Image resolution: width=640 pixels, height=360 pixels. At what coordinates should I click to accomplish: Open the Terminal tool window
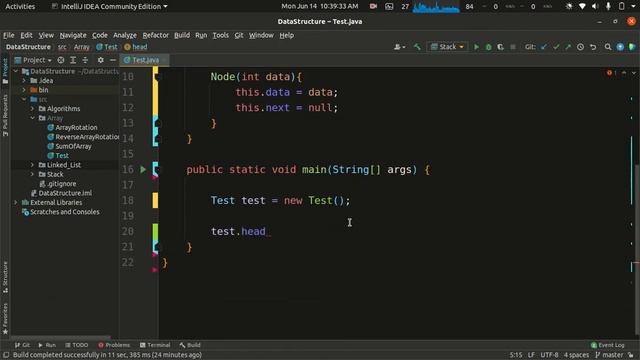(155, 345)
